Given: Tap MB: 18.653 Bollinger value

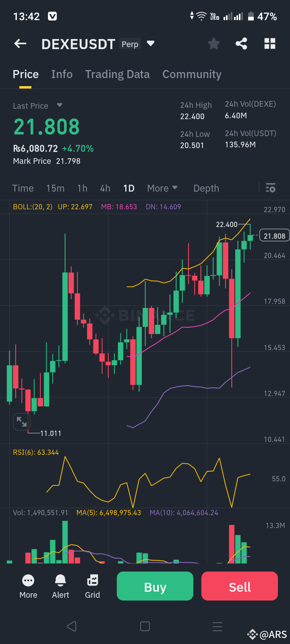Looking at the screenshot, I should coord(119,206).
